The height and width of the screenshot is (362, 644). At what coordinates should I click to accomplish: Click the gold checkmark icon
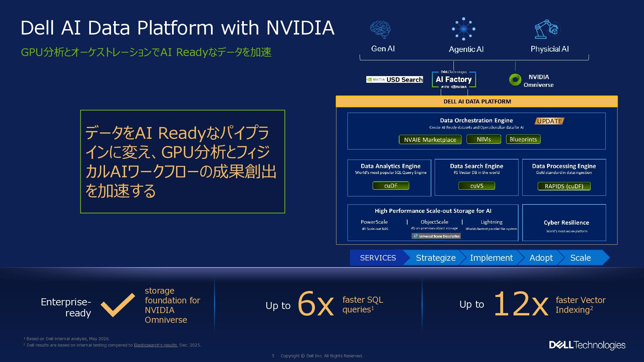tap(118, 305)
